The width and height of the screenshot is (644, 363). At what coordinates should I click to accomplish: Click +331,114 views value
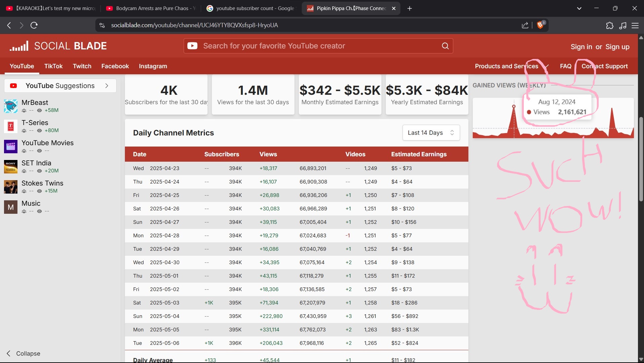point(269,330)
